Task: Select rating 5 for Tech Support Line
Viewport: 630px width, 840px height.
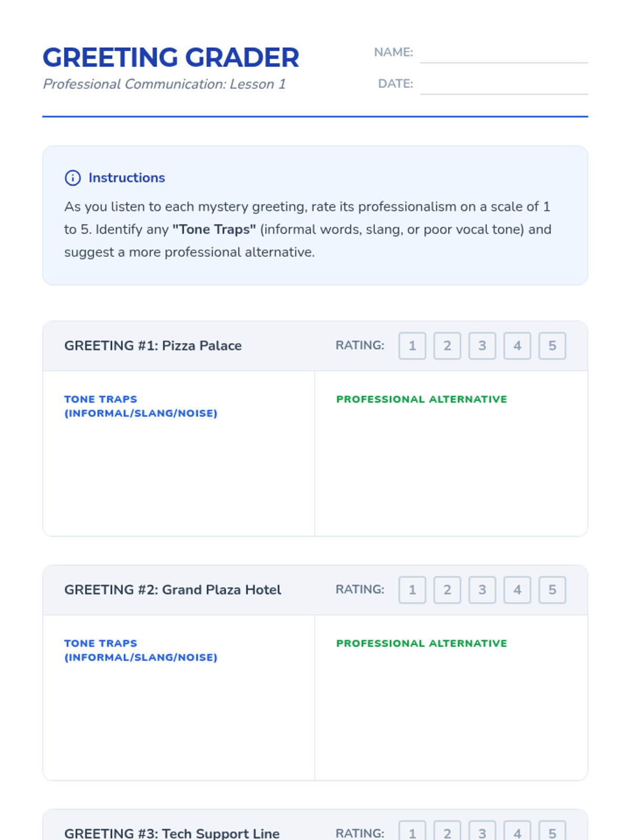Action: tap(552, 831)
